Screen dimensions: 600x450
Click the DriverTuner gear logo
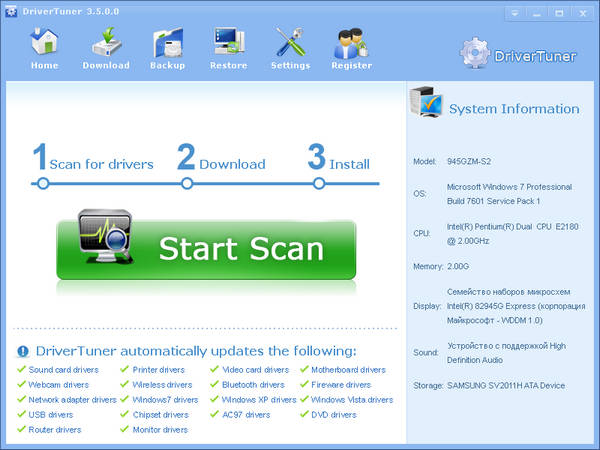pyautogui.click(x=475, y=54)
